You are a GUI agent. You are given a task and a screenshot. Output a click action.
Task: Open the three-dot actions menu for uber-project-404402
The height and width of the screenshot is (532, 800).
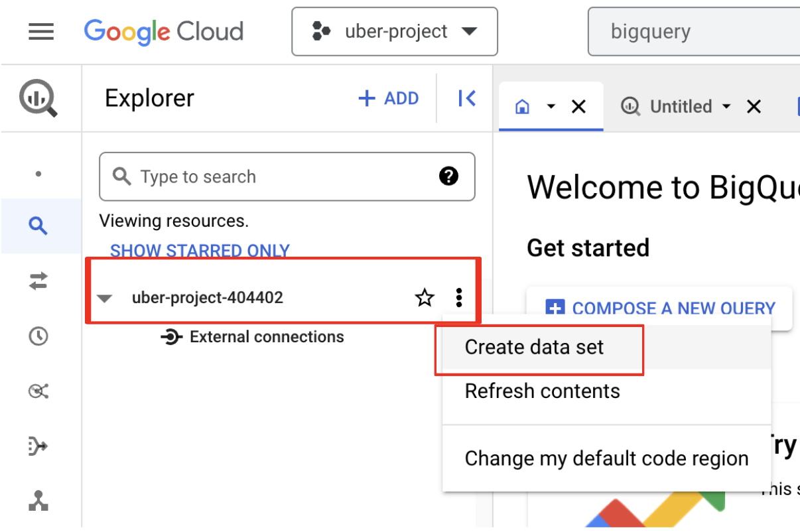pyautogui.click(x=459, y=298)
